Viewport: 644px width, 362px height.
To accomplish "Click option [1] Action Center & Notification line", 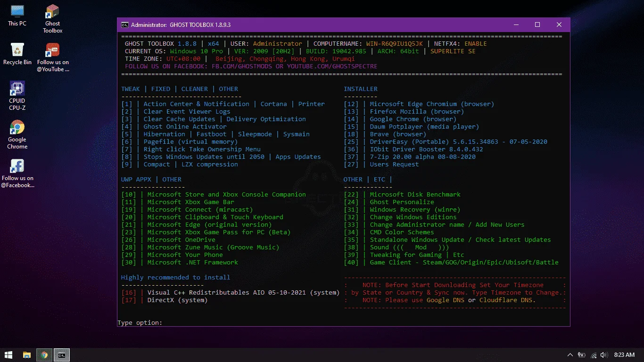I will pos(223,104).
